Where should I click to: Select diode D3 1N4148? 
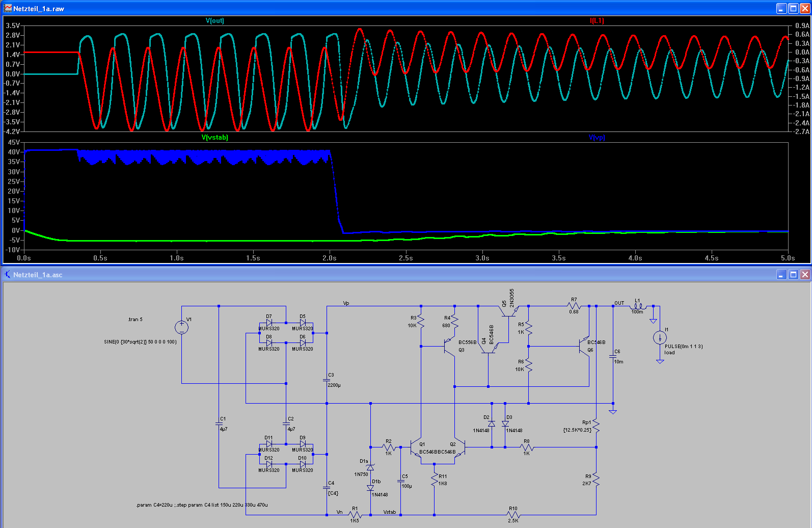click(505, 424)
